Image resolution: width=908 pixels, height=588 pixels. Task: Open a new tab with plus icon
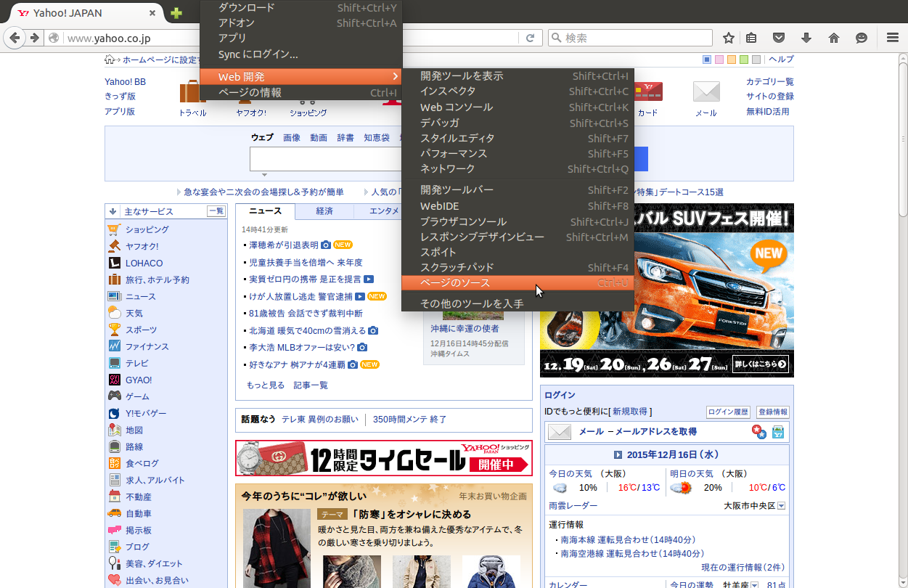(176, 13)
